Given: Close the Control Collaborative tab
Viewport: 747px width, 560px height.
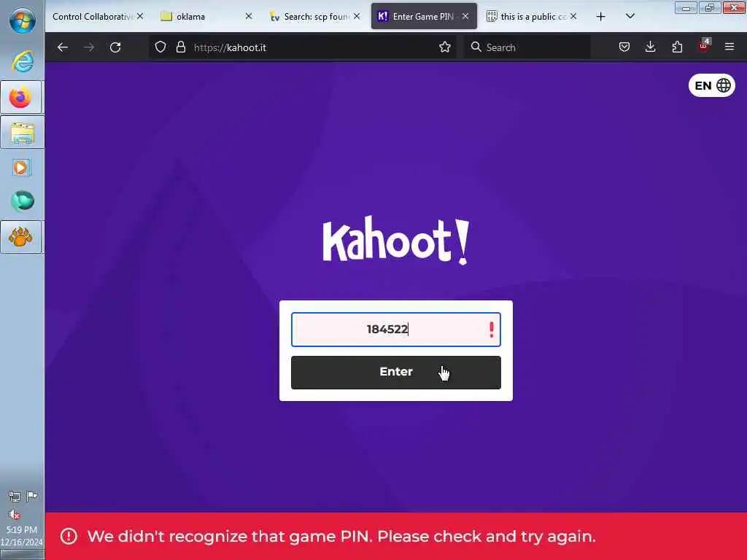Looking at the screenshot, I should pyautogui.click(x=140, y=16).
